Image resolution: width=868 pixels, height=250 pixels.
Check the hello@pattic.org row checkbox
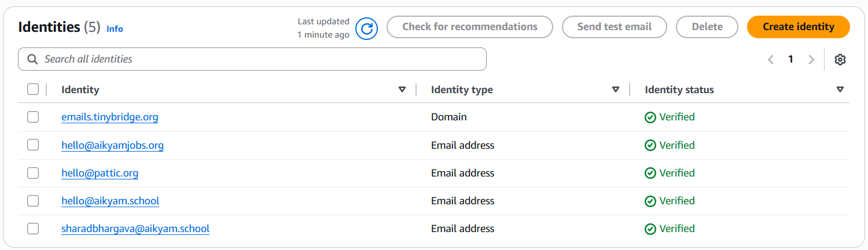tap(33, 173)
